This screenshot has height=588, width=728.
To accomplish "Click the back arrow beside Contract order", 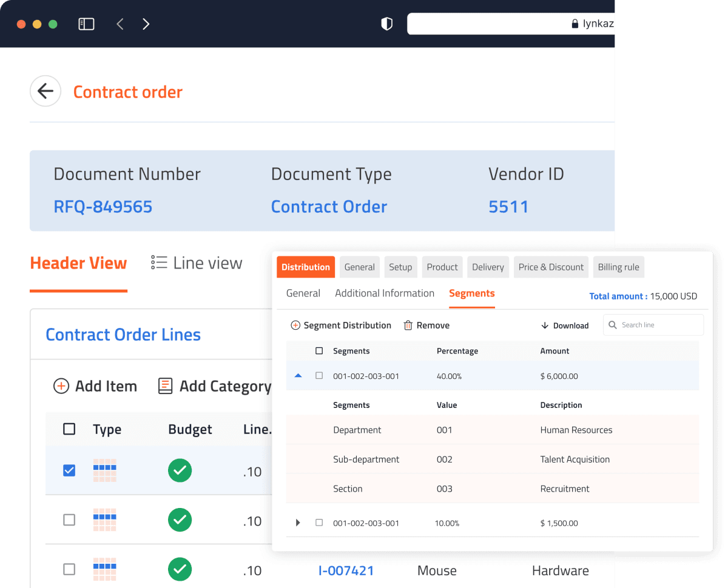I will [45, 91].
